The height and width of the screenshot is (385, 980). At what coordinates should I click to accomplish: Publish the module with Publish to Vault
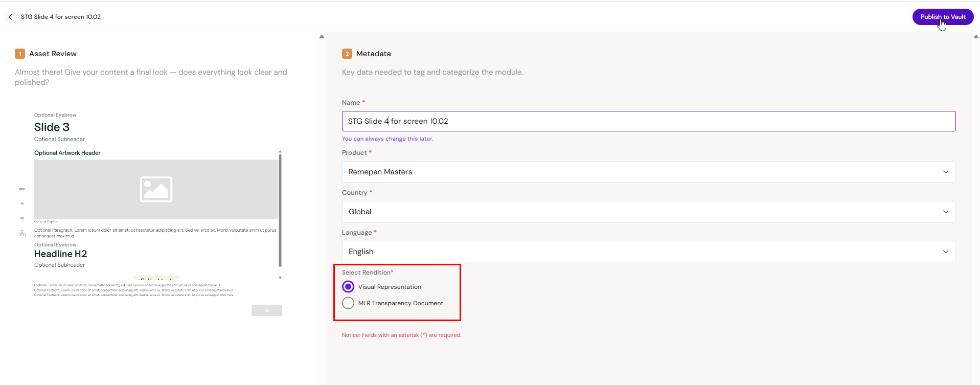[942, 17]
